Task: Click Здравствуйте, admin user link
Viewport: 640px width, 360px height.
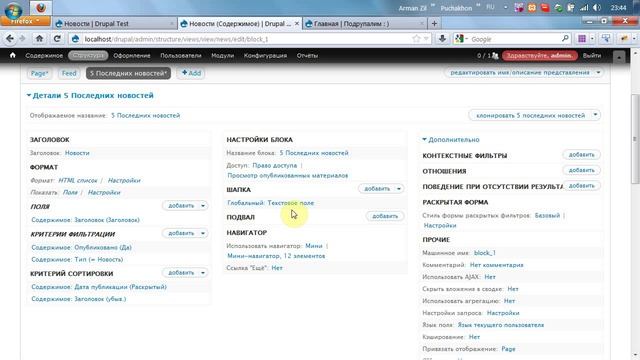Action: click(x=540, y=56)
